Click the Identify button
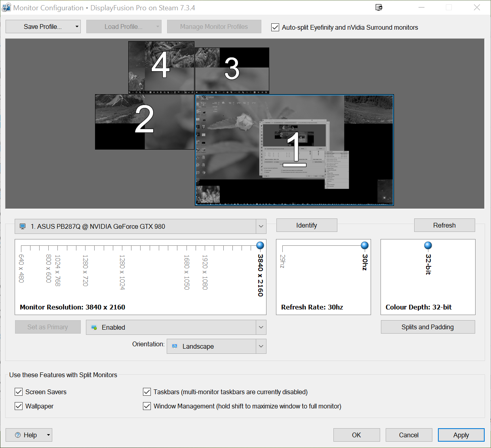This screenshot has height=448, width=491. click(x=306, y=225)
